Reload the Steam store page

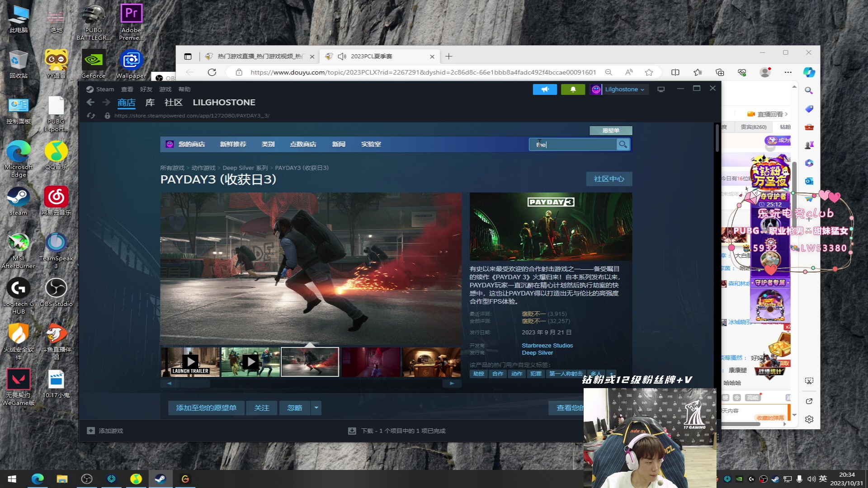91,116
